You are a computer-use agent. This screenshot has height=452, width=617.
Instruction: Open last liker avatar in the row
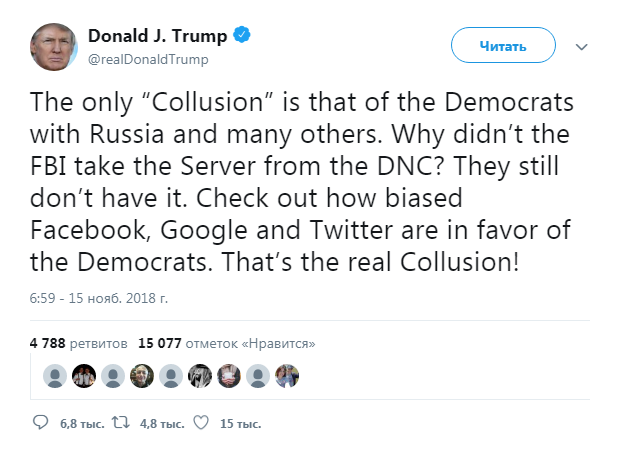pyautogui.click(x=287, y=377)
